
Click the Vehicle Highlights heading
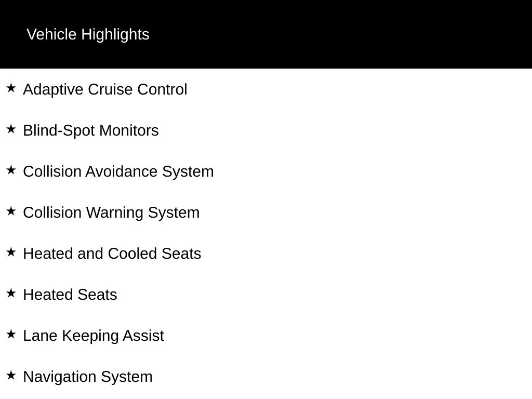point(88,35)
